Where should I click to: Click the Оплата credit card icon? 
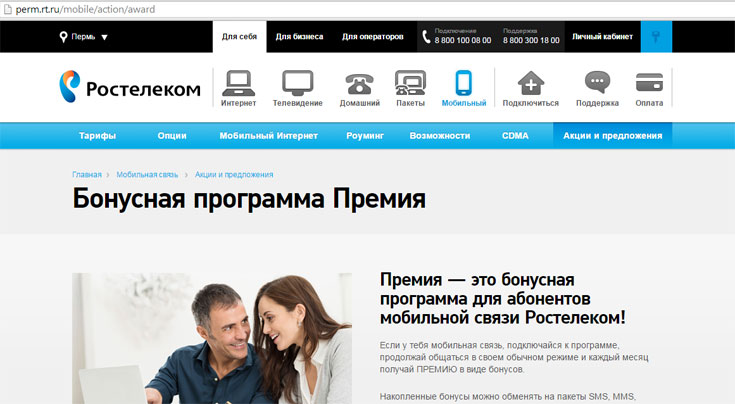coord(650,83)
